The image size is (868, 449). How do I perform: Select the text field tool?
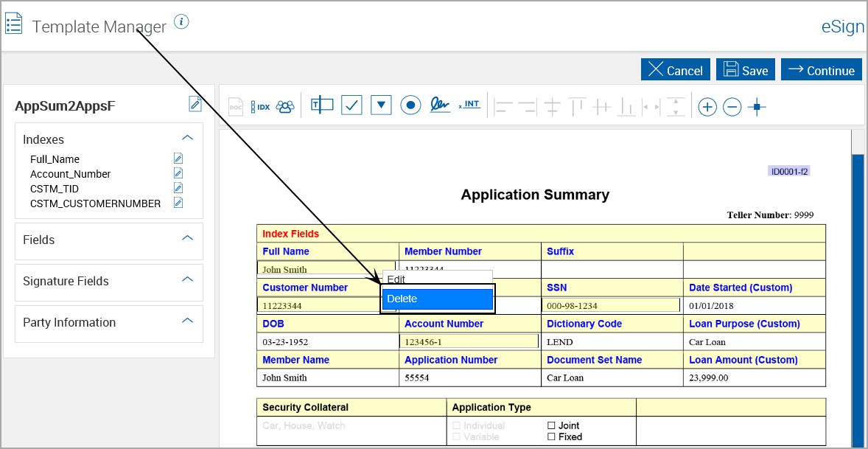[x=322, y=104]
